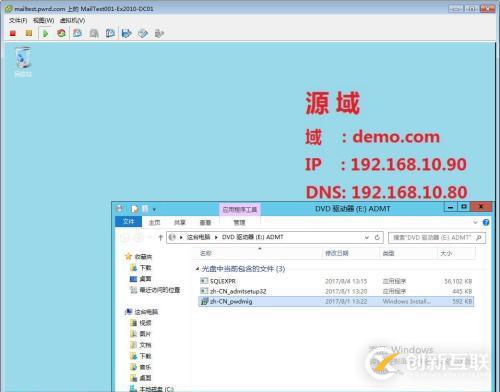Click the 56,102 KB size cell
Screen dimensions: 500x392
pyautogui.click(x=458, y=281)
